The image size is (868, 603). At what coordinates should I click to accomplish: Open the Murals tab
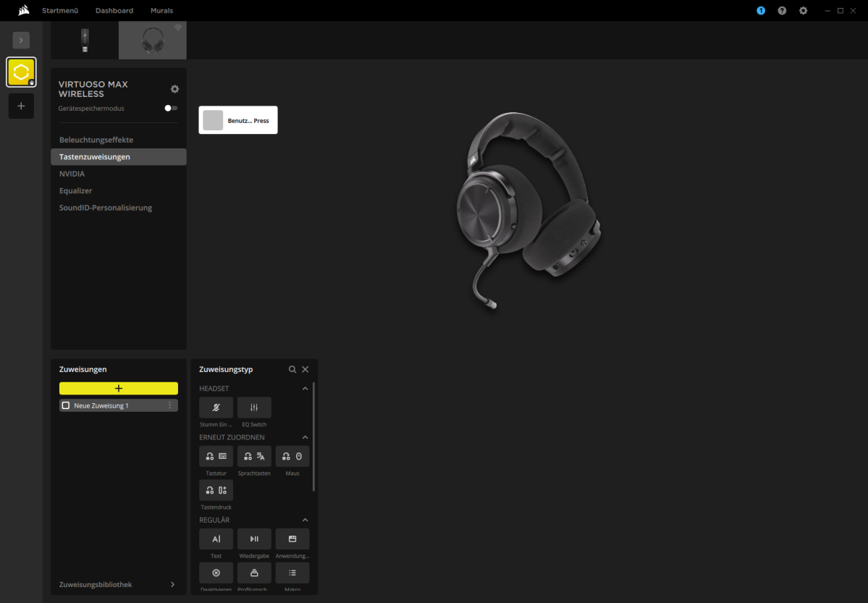(161, 11)
